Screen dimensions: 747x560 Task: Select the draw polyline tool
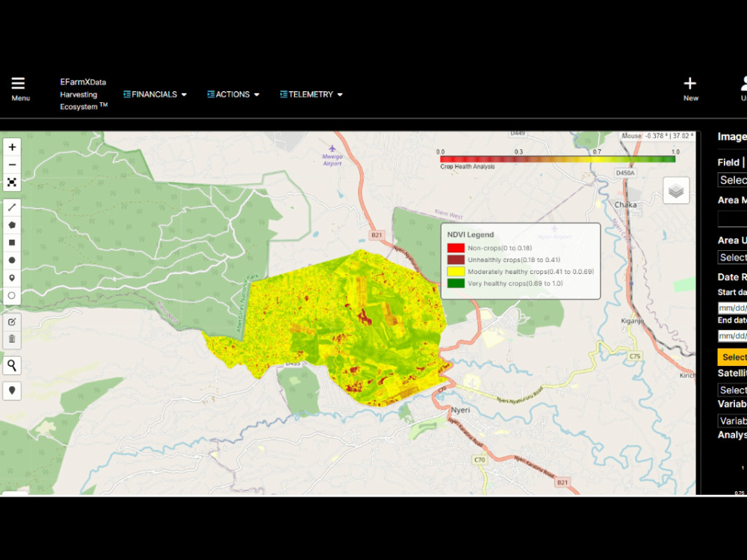(12, 207)
